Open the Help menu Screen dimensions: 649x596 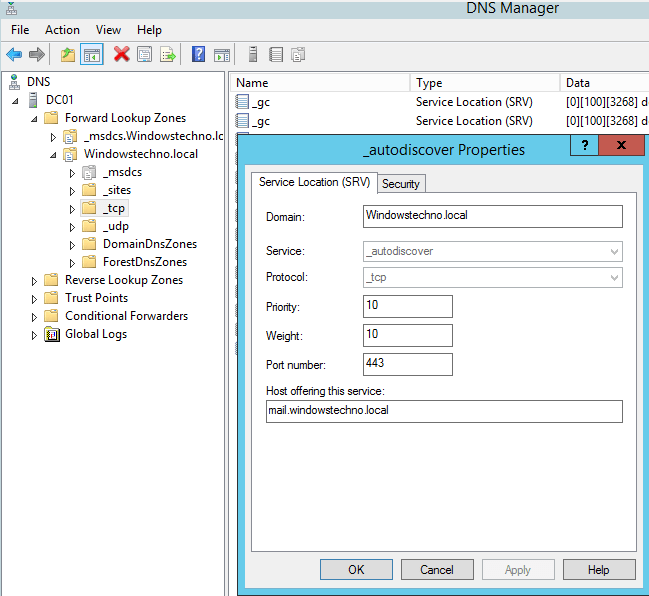click(149, 30)
